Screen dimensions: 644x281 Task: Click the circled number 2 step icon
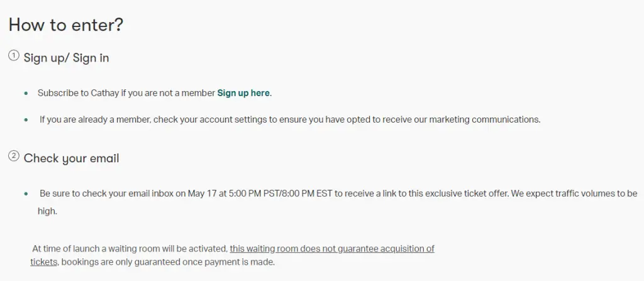click(x=13, y=156)
